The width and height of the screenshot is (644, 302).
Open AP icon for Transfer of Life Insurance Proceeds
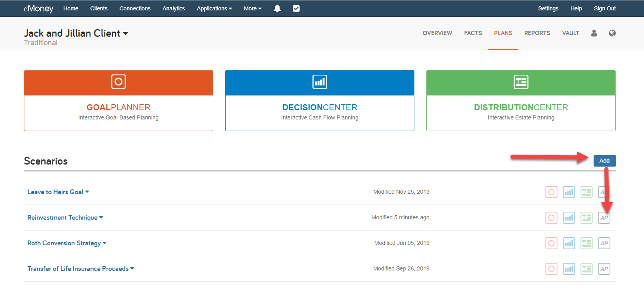(x=604, y=269)
